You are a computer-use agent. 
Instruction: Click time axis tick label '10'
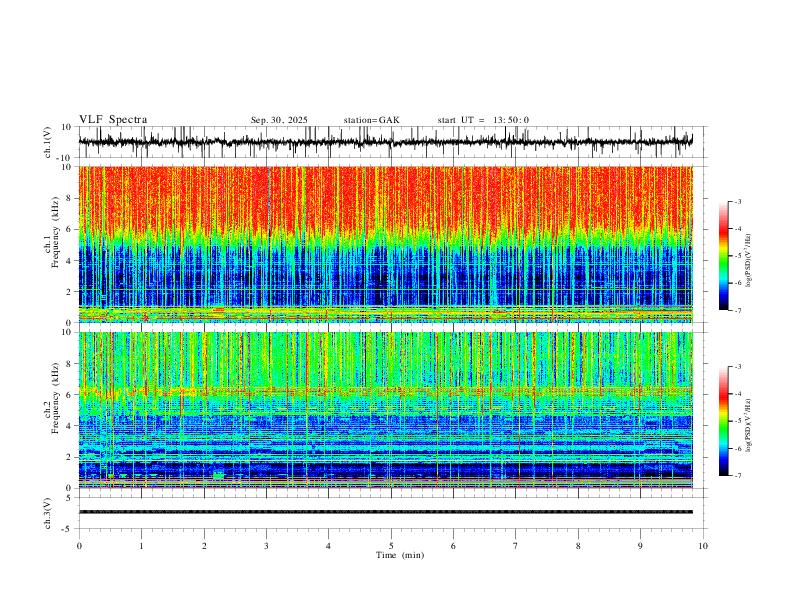(x=703, y=546)
